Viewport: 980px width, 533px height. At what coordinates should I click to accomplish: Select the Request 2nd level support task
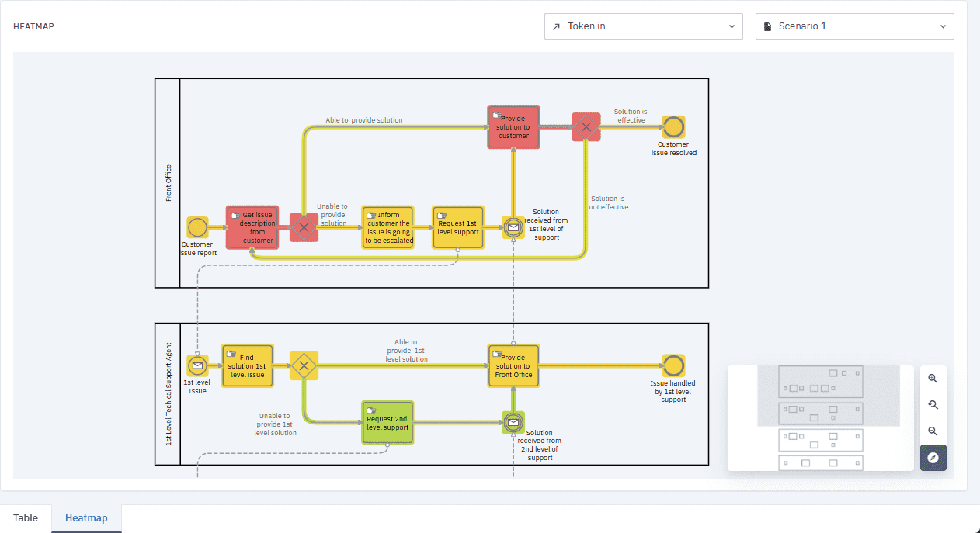(x=387, y=422)
